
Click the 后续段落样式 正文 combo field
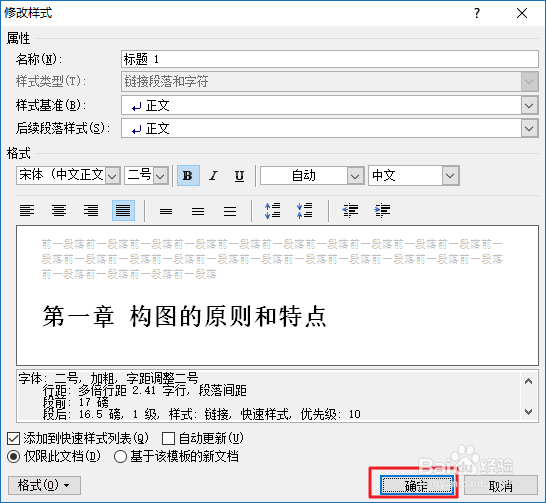[x=330, y=128]
